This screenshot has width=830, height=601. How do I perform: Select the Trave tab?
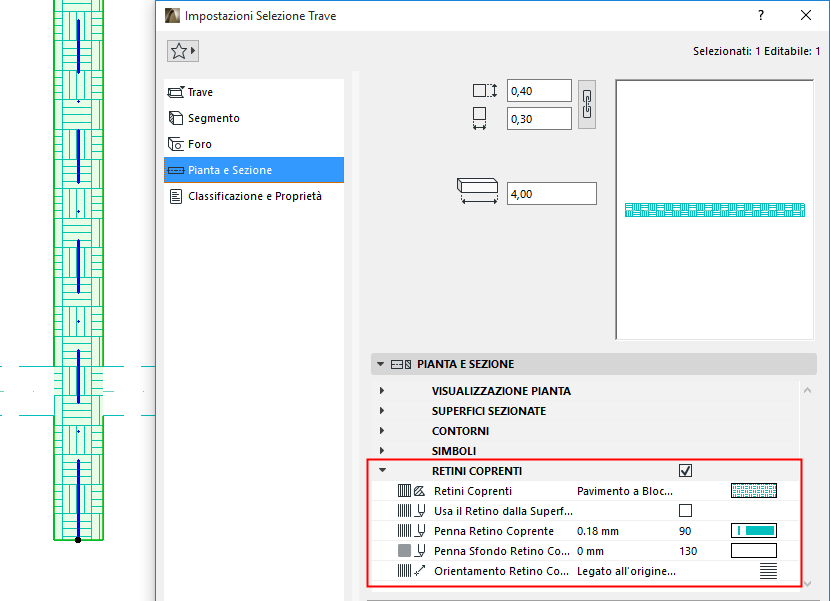[x=254, y=92]
